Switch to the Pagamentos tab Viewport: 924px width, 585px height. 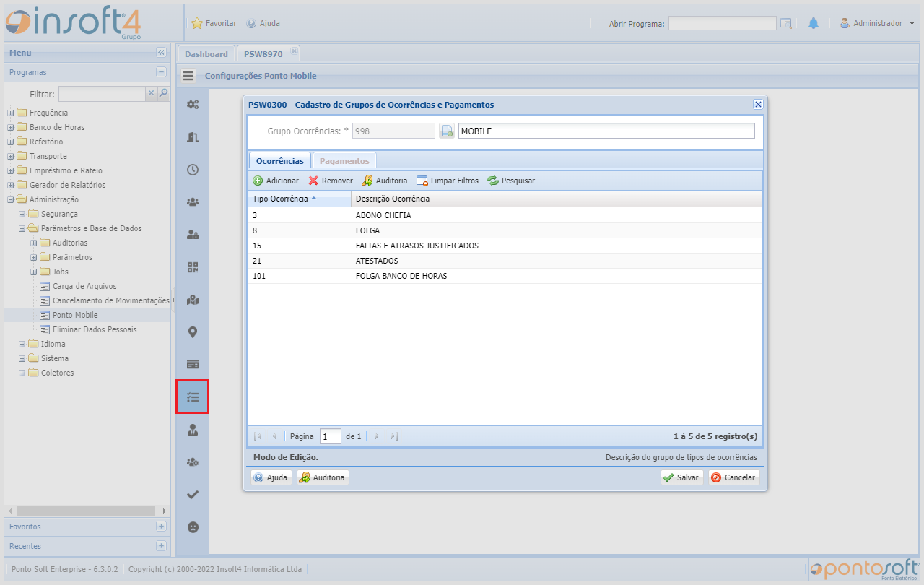point(344,161)
